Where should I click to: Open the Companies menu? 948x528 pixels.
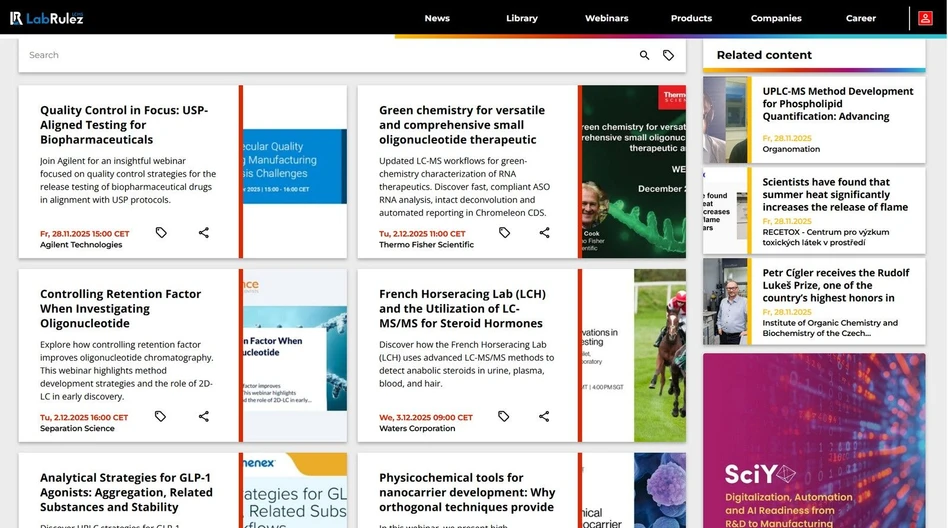[x=776, y=18]
